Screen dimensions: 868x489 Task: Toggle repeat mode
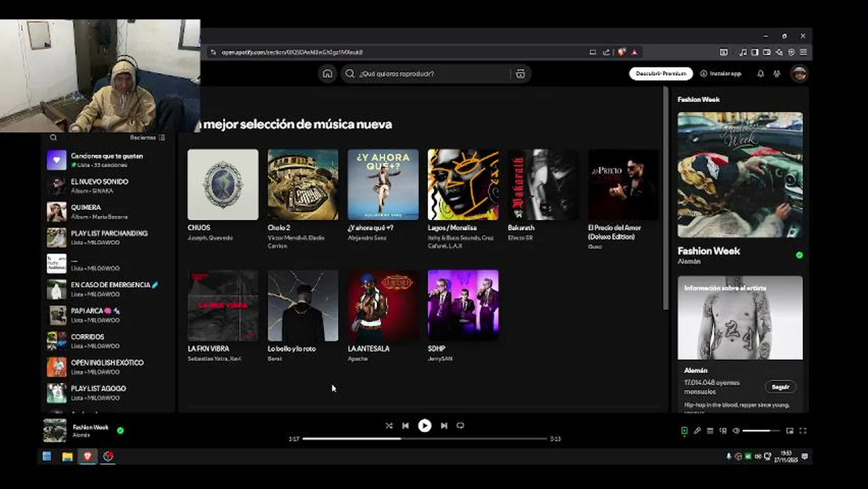[x=460, y=426]
